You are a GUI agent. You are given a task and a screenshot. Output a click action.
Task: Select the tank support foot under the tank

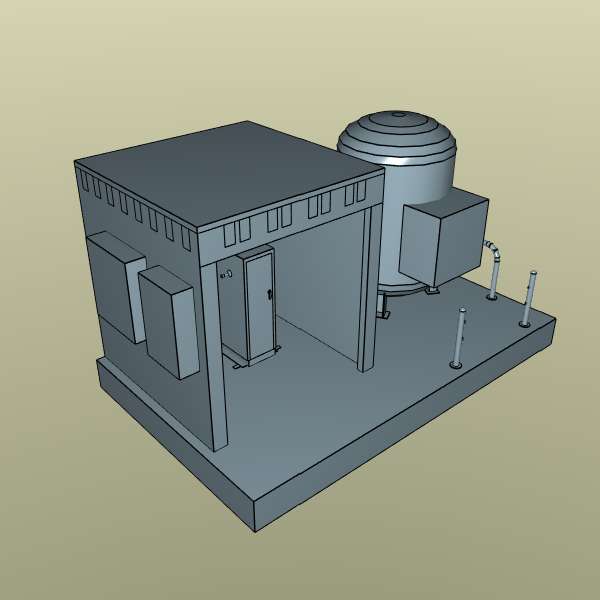pyautogui.click(x=383, y=306)
